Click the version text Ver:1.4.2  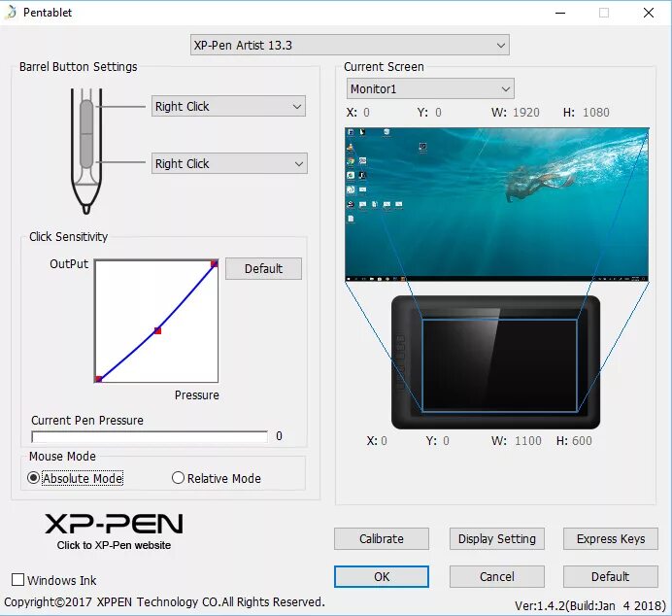tap(591, 605)
